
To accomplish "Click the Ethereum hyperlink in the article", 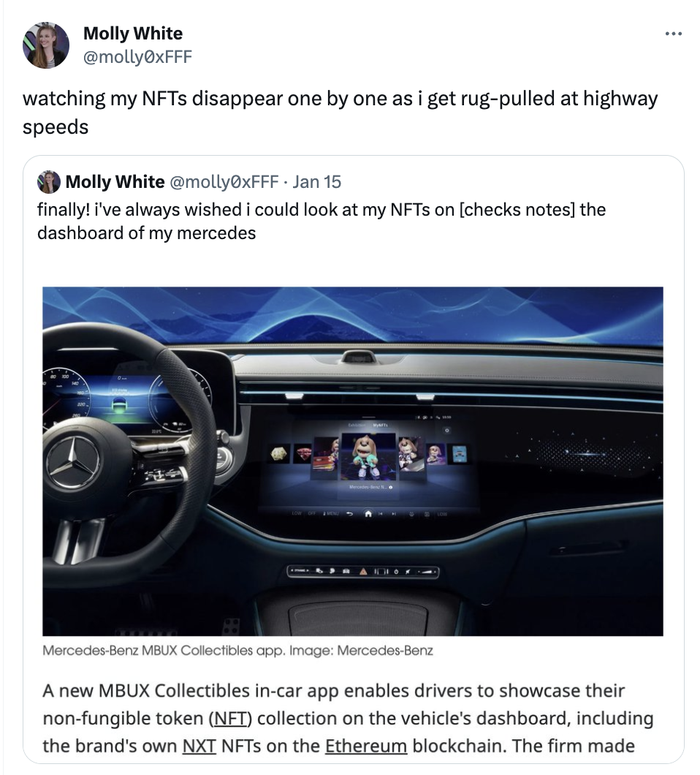I will tap(365, 746).
